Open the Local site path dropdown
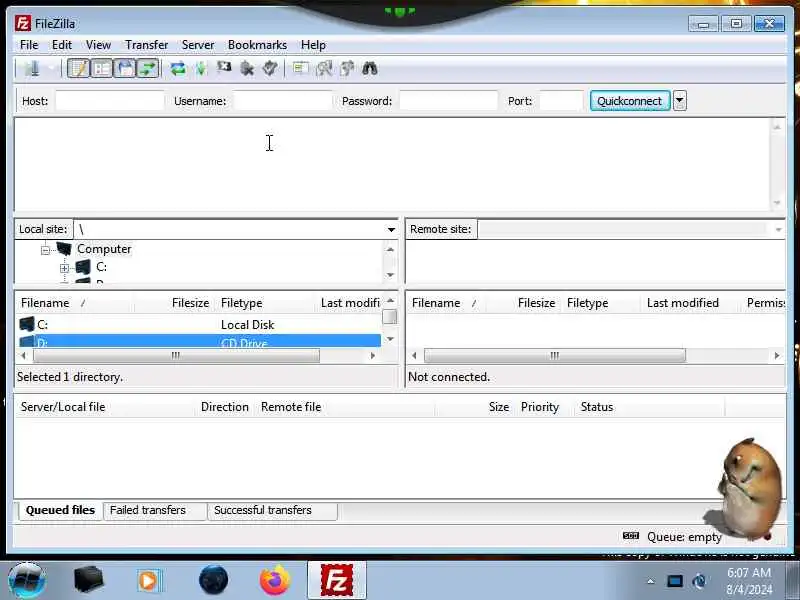The image size is (800, 600). pos(391,230)
